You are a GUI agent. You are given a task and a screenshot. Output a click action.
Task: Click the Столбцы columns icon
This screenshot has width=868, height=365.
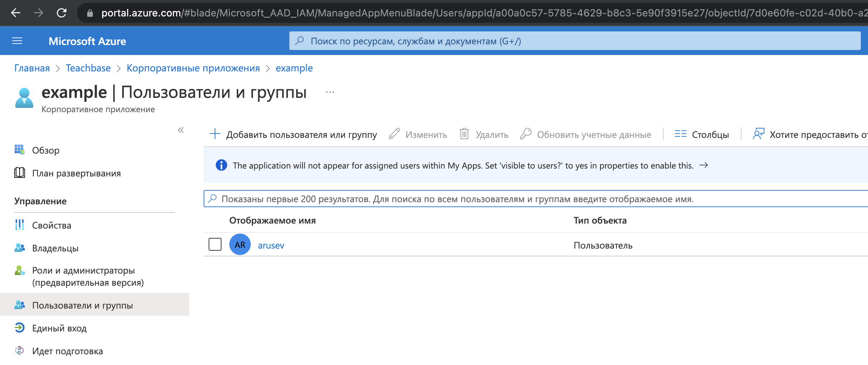[681, 134]
